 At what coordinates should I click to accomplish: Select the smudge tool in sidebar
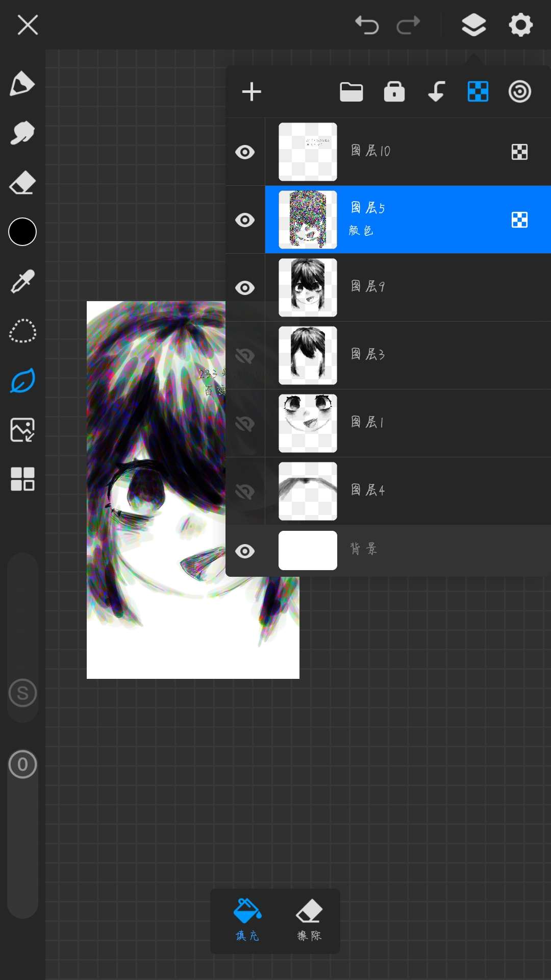(22, 133)
